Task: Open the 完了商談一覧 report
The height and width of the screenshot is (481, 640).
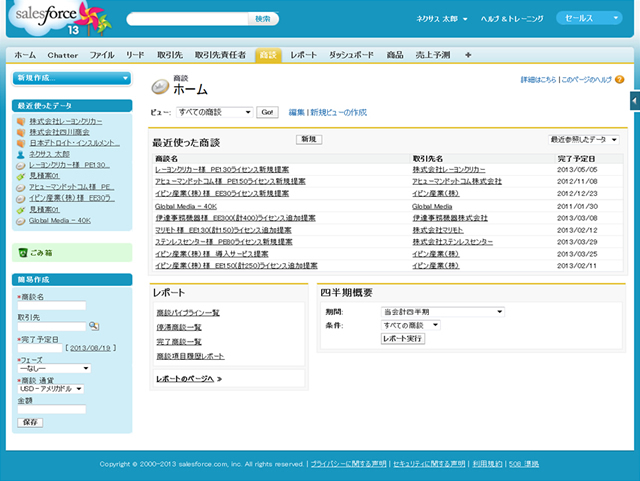Action: (179, 342)
